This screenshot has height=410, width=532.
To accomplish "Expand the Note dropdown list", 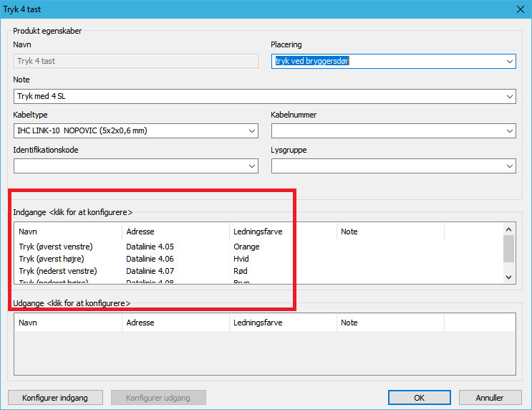I will 509,96.
